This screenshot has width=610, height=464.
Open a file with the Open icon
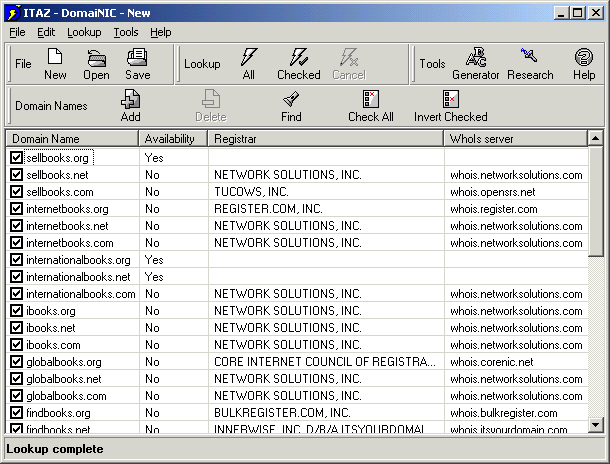tap(96, 58)
